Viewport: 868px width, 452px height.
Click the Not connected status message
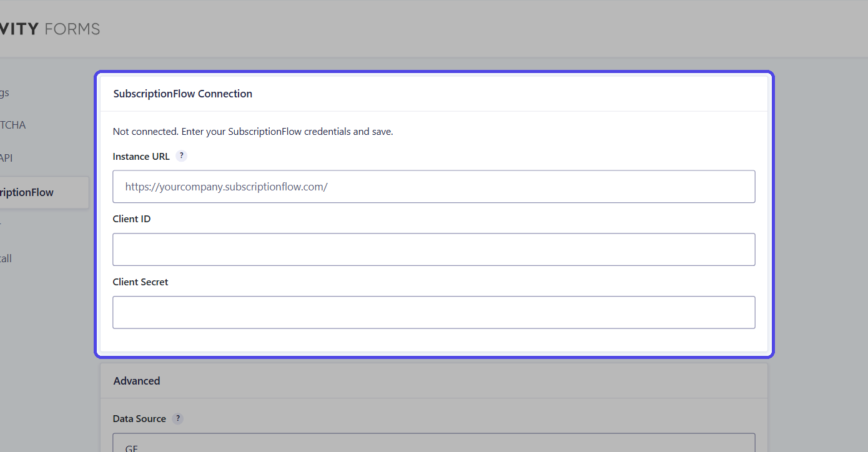(253, 132)
